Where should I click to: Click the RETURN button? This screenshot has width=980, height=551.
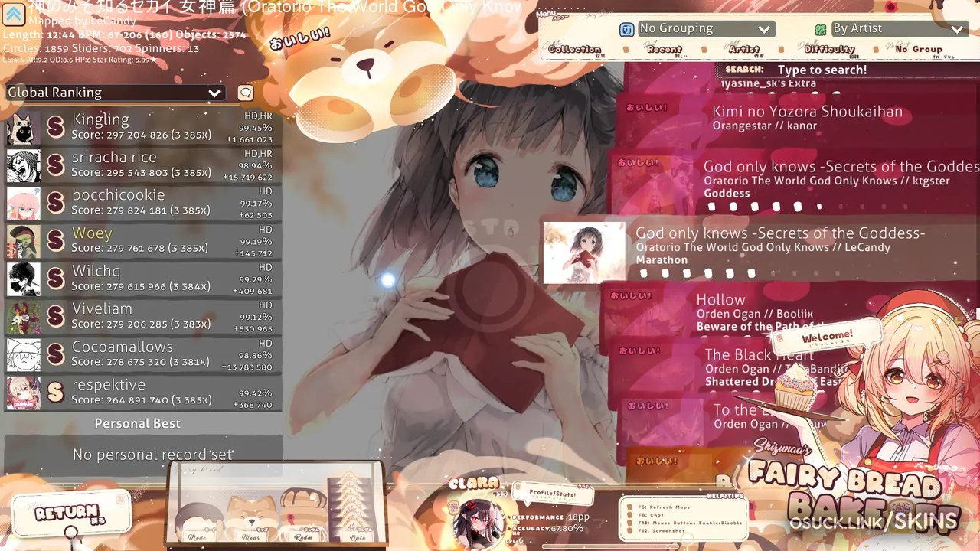pos(70,514)
